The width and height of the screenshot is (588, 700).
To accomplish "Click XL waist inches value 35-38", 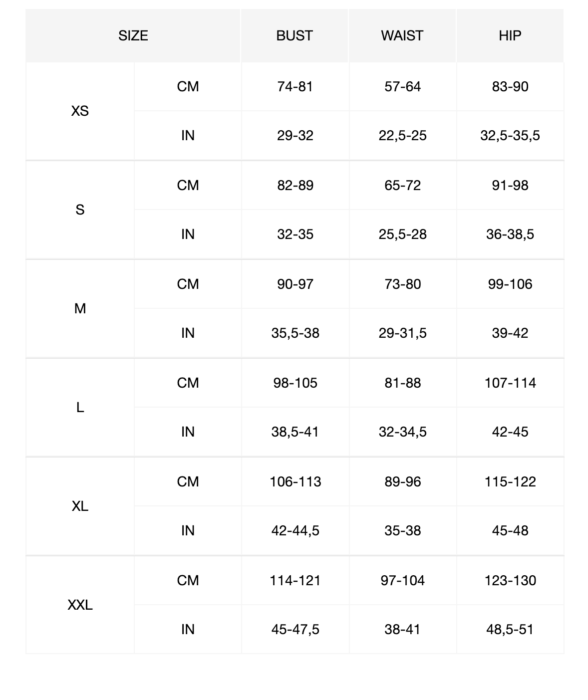I will (x=403, y=531).
